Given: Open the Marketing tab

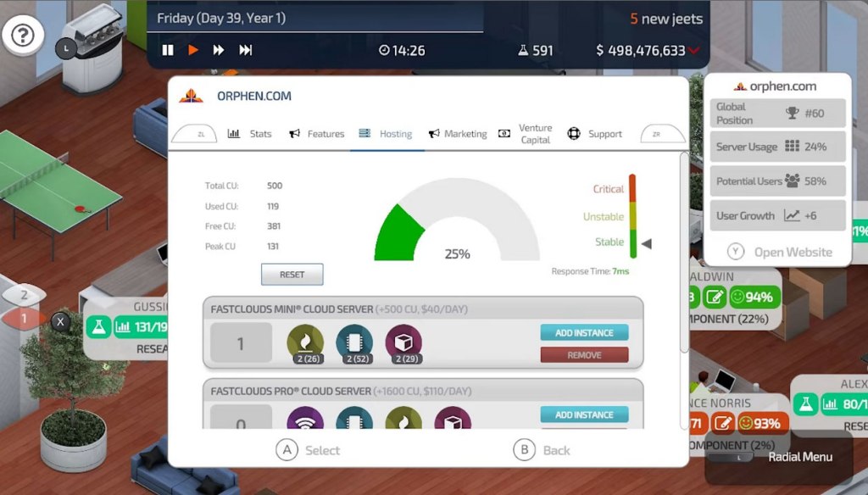Looking at the screenshot, I should point(458,134).
